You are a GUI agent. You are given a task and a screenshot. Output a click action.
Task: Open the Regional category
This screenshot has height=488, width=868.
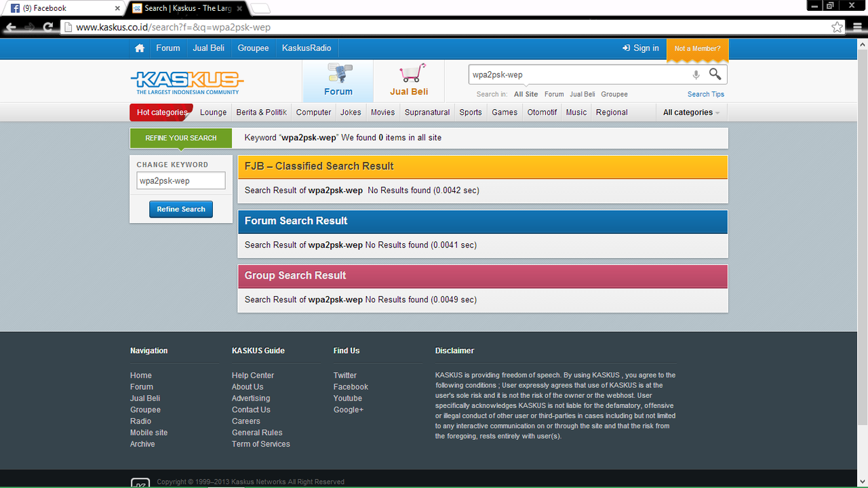coord(612,113)
